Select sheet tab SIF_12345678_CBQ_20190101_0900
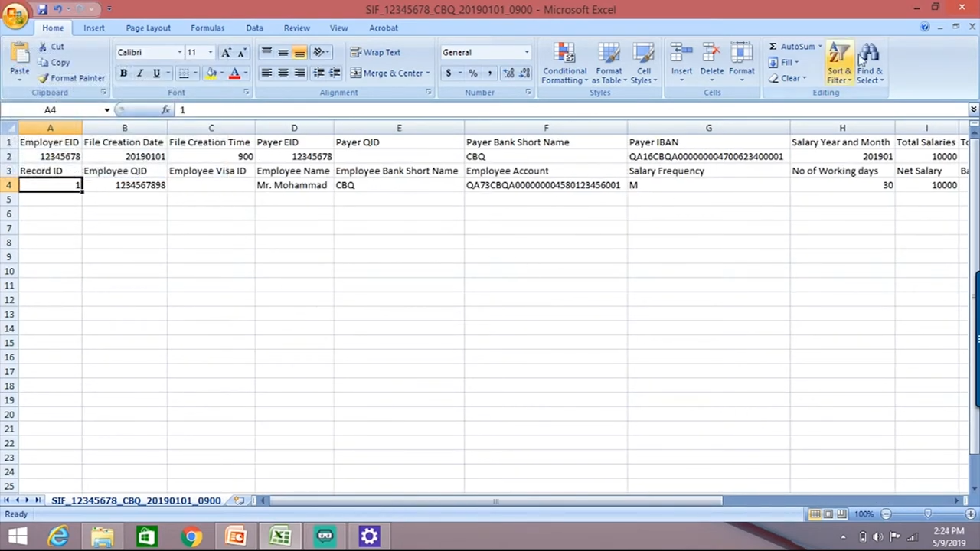980x551 pixels. tap(136, 500)
